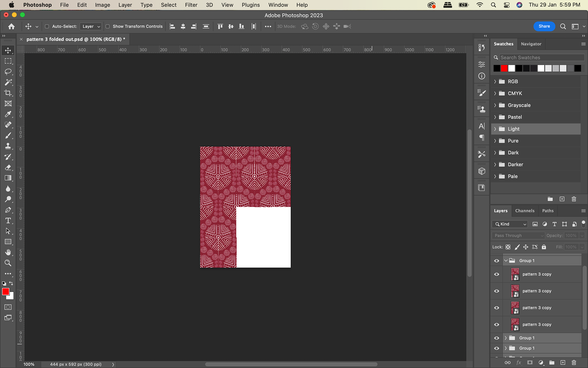
Task: Select the Zoom tool
Action: [8, 263]
